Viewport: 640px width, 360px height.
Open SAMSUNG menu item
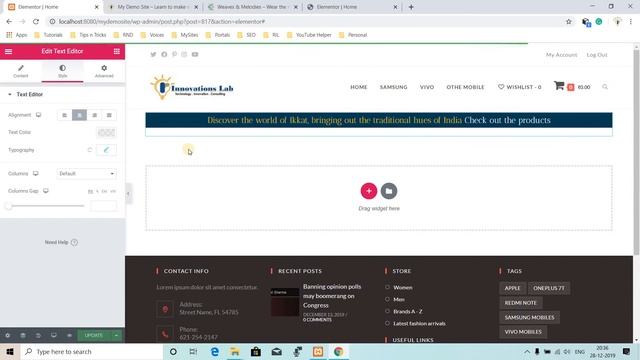[393, 87]
